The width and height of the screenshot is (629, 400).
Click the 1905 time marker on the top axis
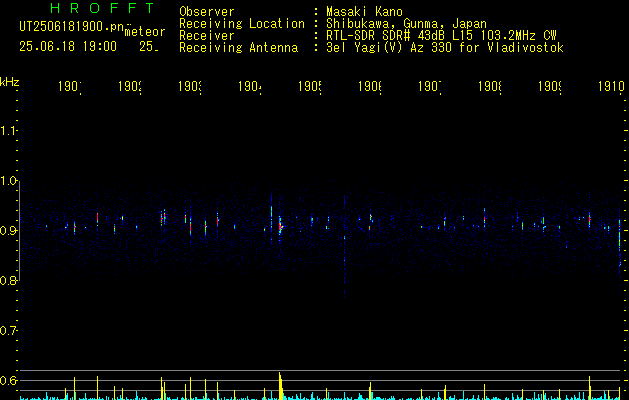pyautogui.click(x=310, y=87)
